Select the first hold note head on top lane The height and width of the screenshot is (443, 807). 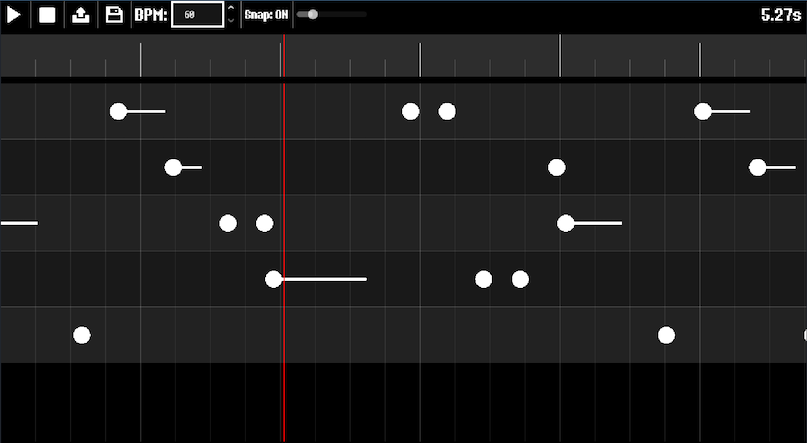[118, 112]
